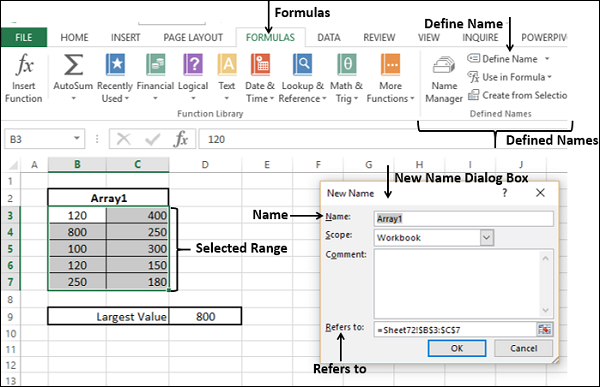Click the Comment box scroll down arrow
The image size is (600, 387).
tap(546, 310)
